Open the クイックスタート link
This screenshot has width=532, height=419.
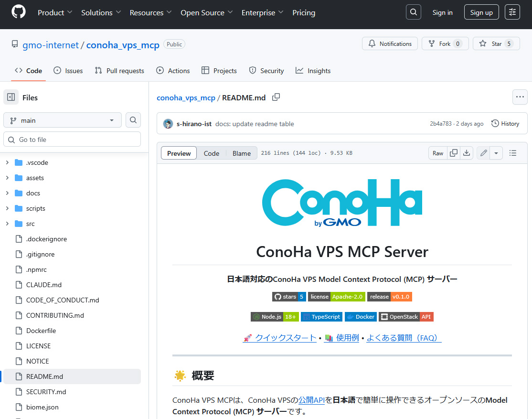tap(279, 338)
